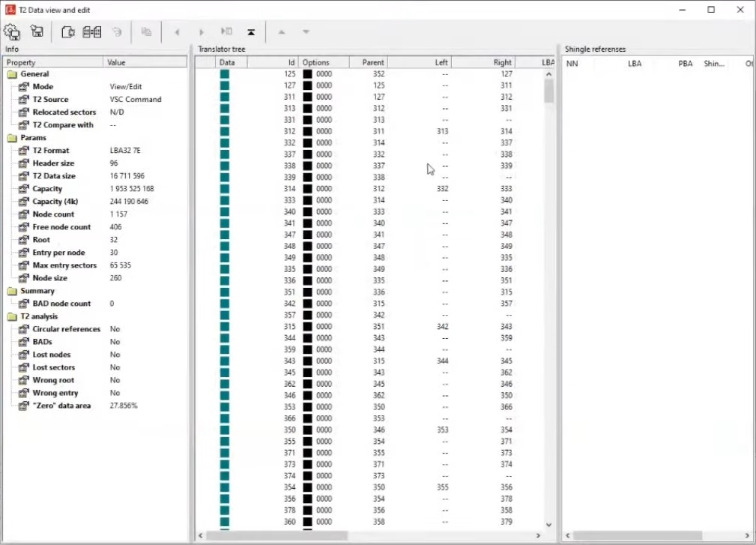Click the greyed-out undo toolbar icon

coord(117,31)
